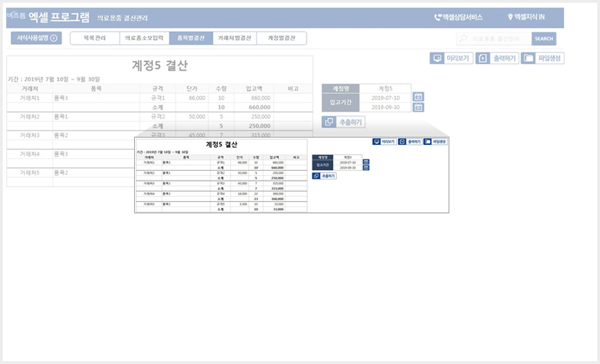Click the 출력하기 print button

click(x=498, y=58)
